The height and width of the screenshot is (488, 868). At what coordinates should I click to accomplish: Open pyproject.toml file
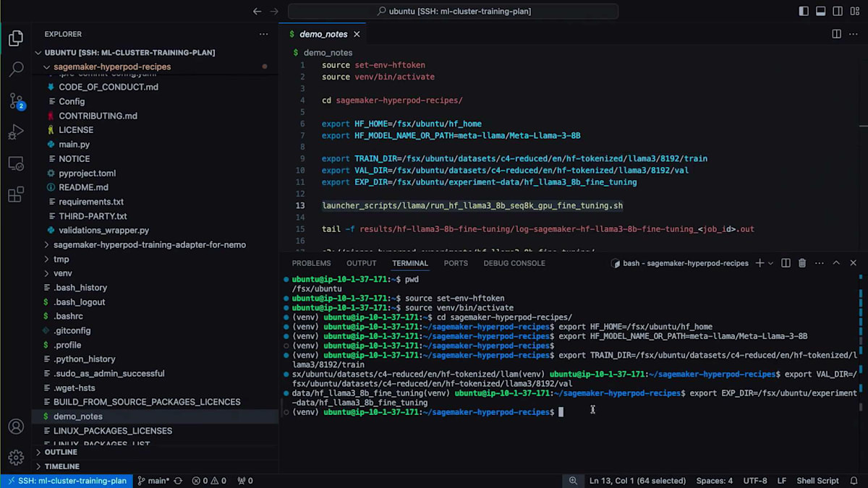[88, 173]
